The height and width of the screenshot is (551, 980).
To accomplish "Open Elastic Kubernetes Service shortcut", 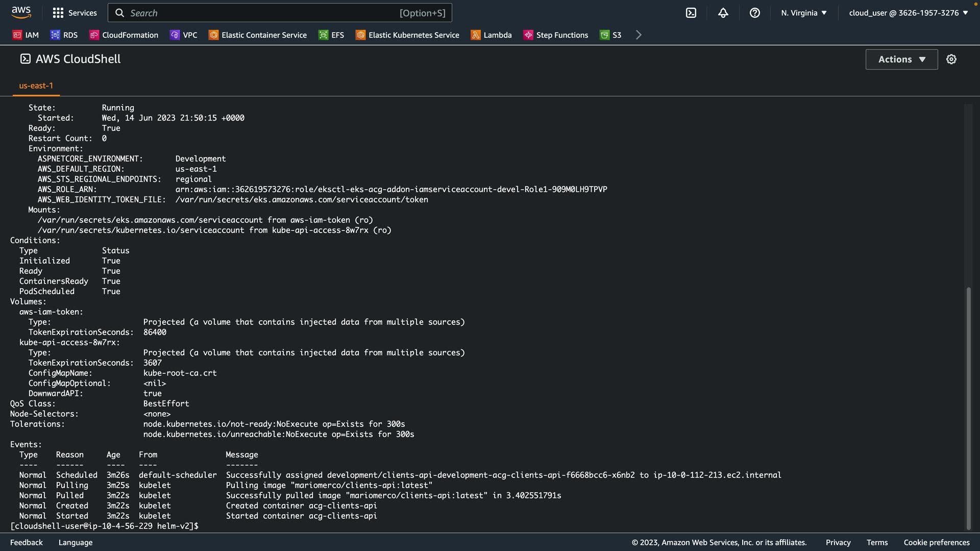I will coord(407,35).
